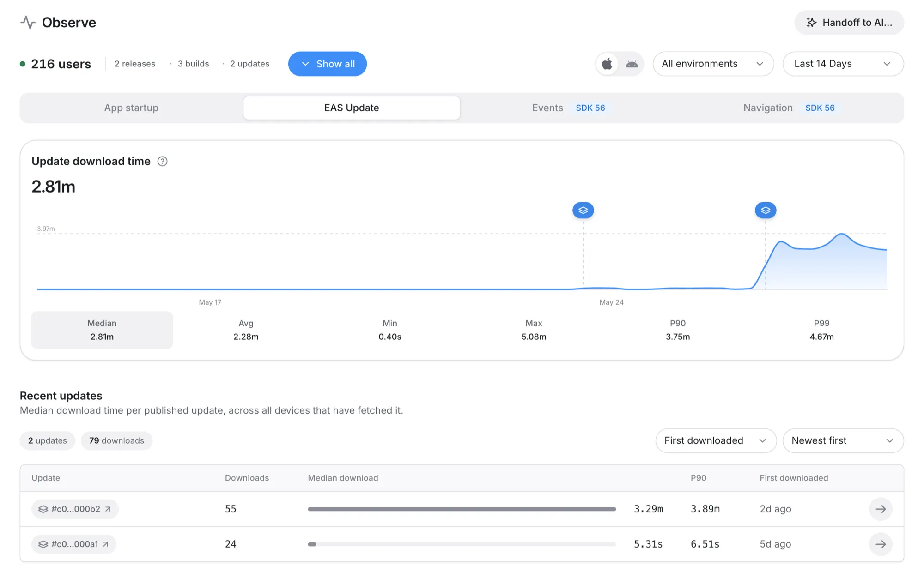The height and width of the screenshot is (584, 924).
Task: Click the Update download time help icon
Action: point(162,161)
